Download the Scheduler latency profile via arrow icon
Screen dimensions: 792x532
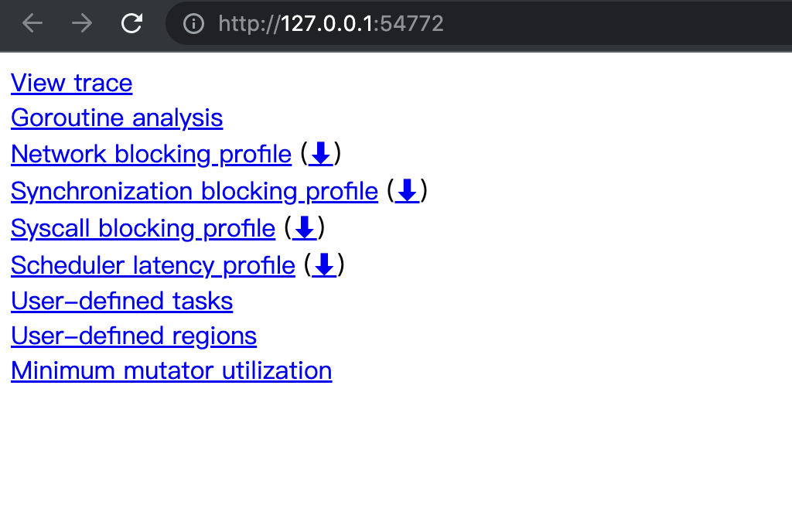coord(324,265)
